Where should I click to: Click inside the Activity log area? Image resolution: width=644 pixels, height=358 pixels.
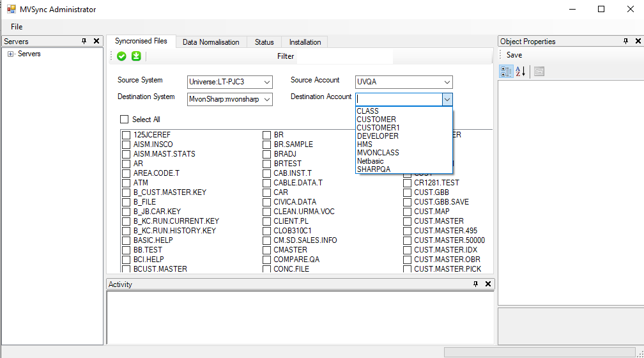[300, 317]
